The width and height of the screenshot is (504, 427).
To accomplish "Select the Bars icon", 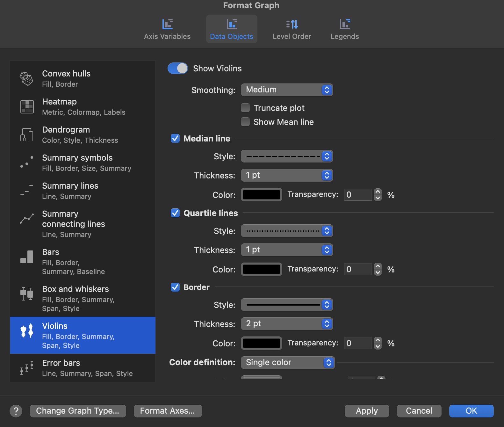I will pos(27,257).
